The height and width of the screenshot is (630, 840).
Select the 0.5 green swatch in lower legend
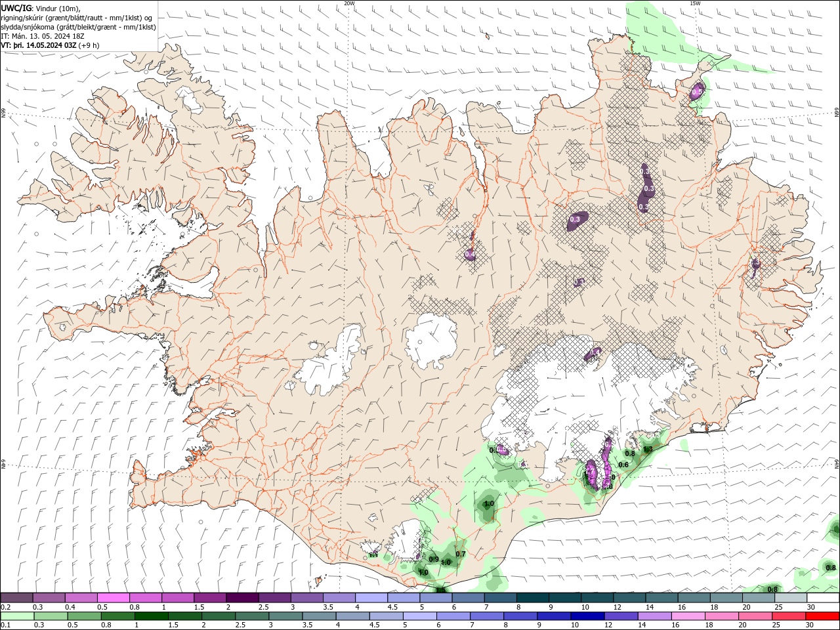[x=84, y=616]
